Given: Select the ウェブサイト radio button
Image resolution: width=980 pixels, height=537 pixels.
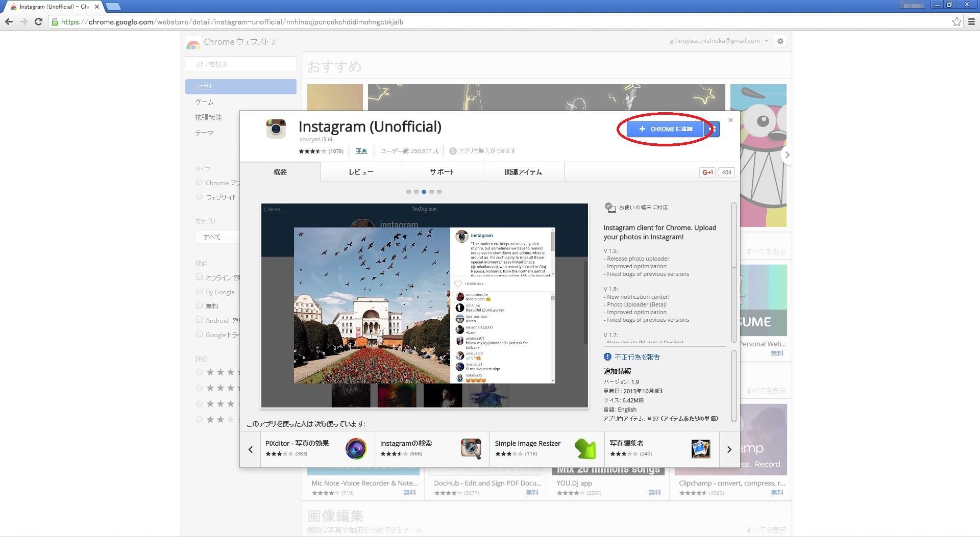Looking at the screenshot, I should 199,196.
